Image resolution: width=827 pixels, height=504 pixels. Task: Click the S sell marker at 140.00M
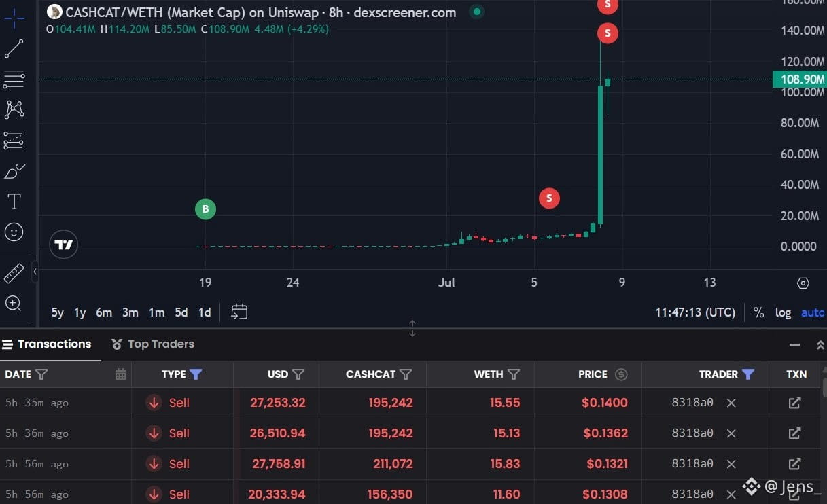(608, 33)
